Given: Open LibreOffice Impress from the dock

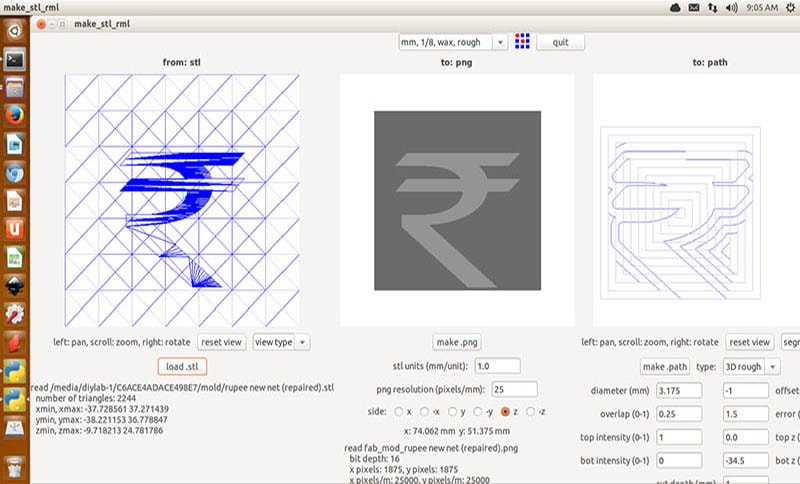Looking at the screenshot, I should [14, 201].
